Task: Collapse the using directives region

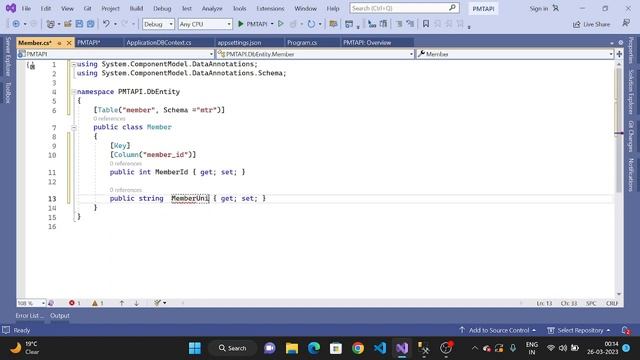Action: click(x=74, y=64)
